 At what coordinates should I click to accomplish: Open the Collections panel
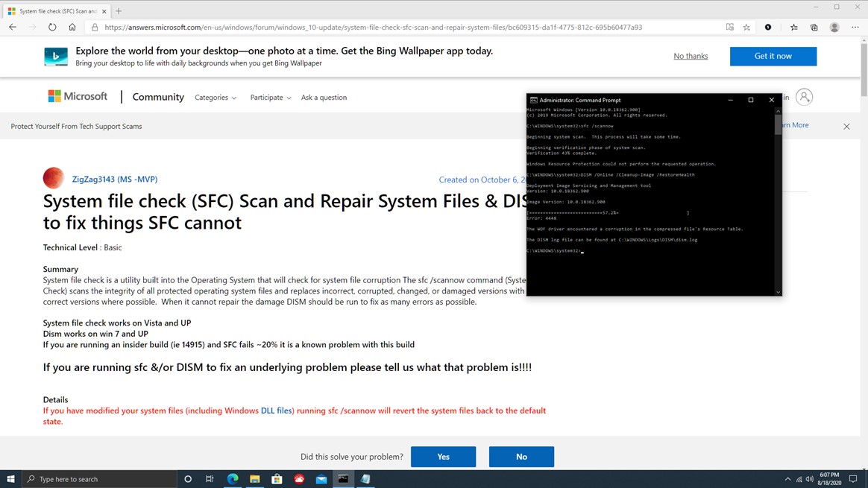pos(814,27)
